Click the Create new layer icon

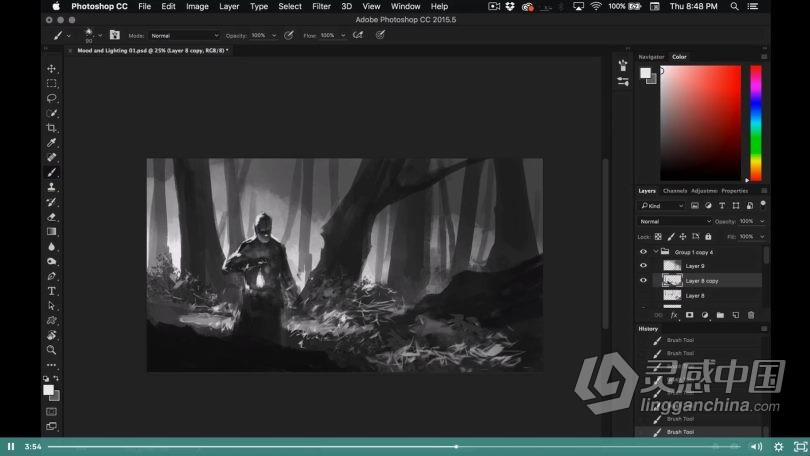point(736,315)
